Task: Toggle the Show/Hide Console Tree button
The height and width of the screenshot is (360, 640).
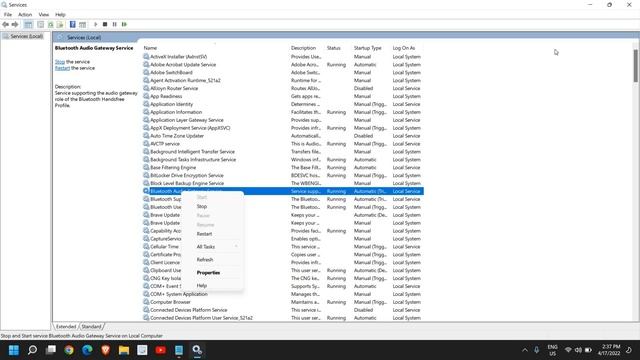Action: click(28, 24)
